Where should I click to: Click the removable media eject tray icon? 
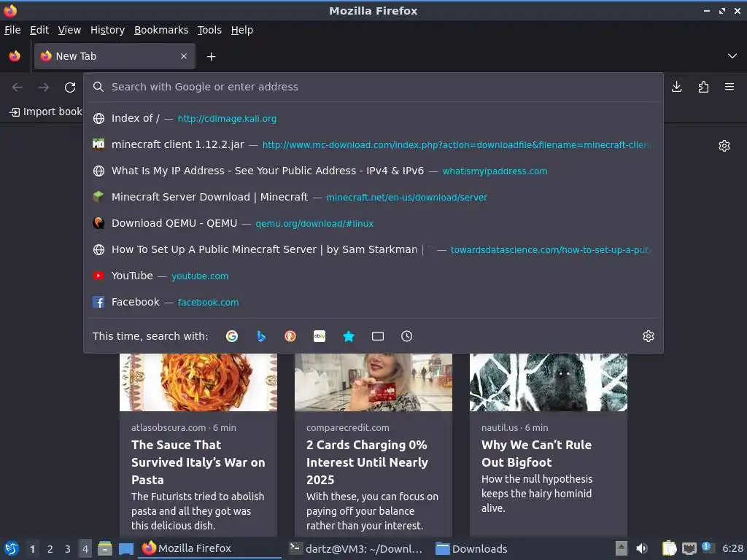(622, 548)
